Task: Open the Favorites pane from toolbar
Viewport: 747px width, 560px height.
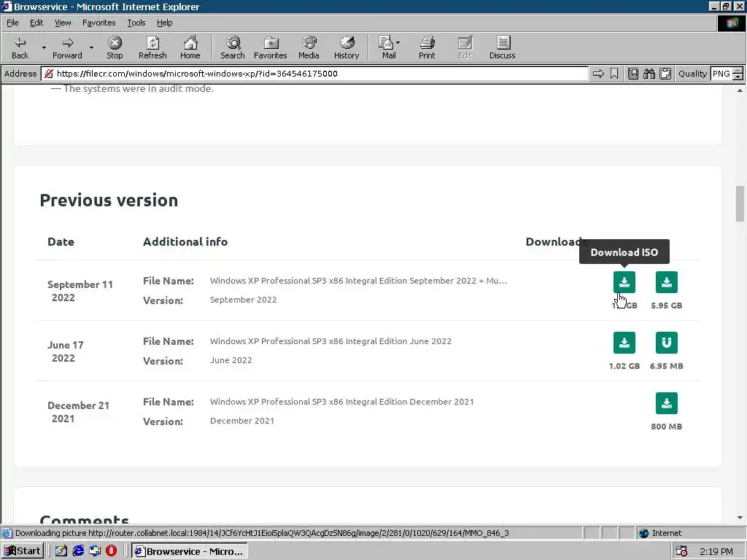Action: coord(270,47)
